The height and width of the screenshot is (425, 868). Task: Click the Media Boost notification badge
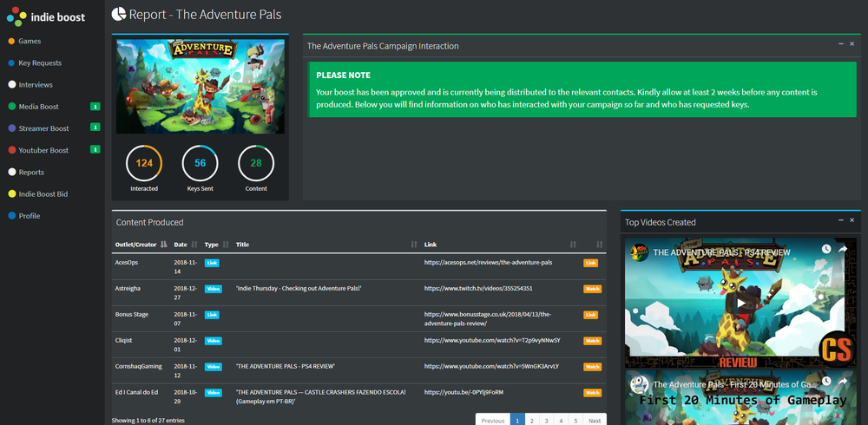(x=95, y=106)
